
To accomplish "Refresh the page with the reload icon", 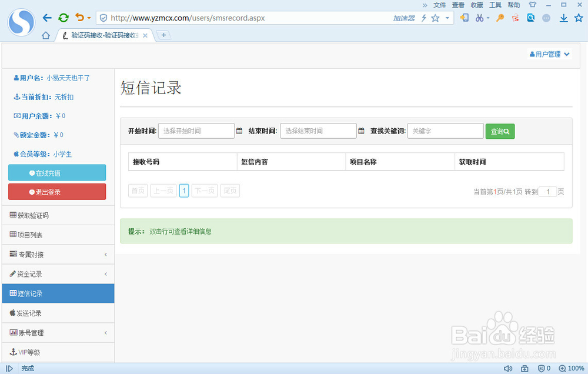I will tap(64, 18).
